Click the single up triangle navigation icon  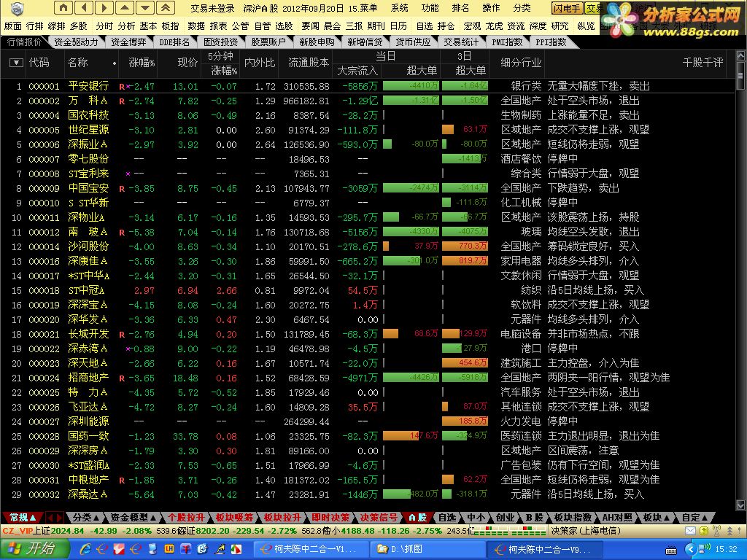(x=125, y=7)
